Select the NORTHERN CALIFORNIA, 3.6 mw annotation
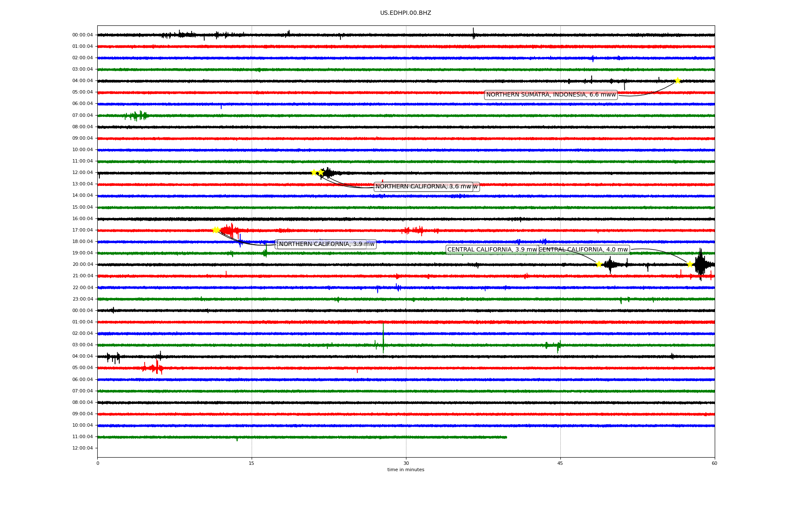The height and width of the screenshot is (508, 812). point(423,187)
